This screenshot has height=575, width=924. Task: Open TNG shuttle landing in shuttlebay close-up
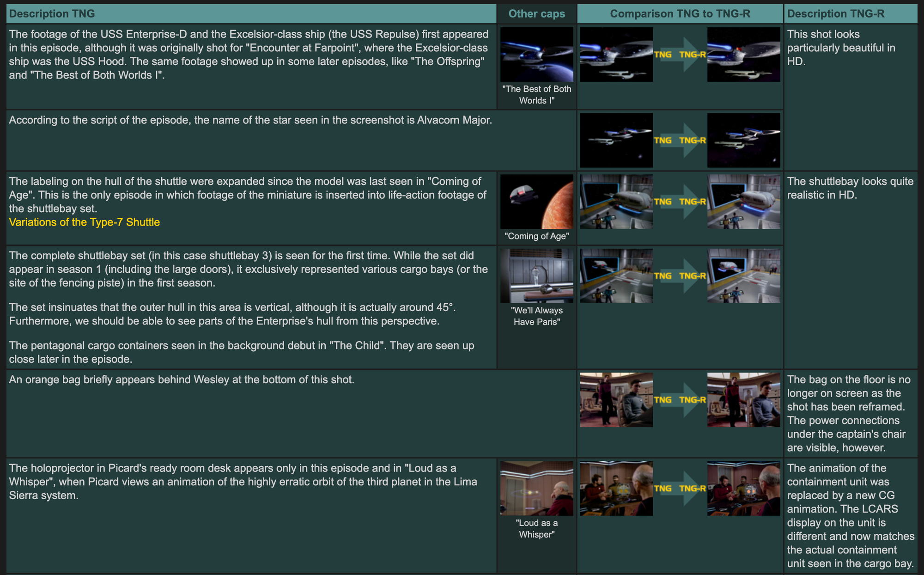[616, 202]
